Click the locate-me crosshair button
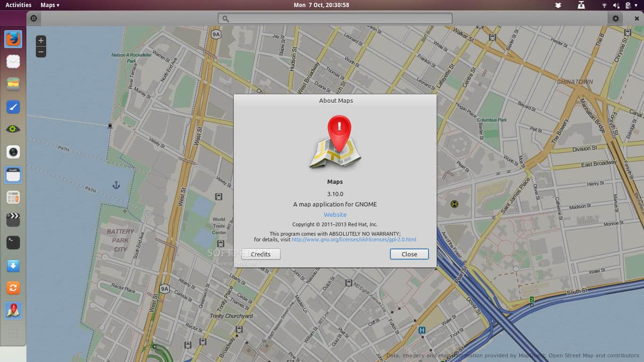This screenshot has width=644, height=362. pyautogui.click(x=34, y=19)
